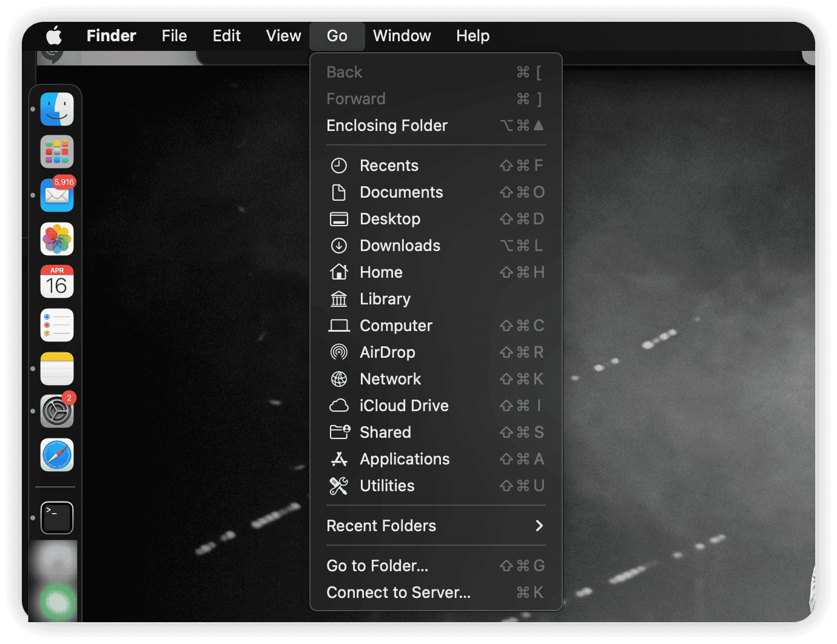Click the laptop icon beside Computer
This screenshot has width=837, height=644.
(x=339, y=326)
